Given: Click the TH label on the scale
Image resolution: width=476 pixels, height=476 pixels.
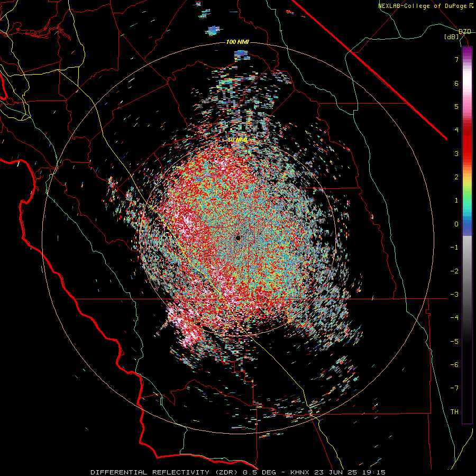Looking at the screenshot, I should tap(454, 412).
